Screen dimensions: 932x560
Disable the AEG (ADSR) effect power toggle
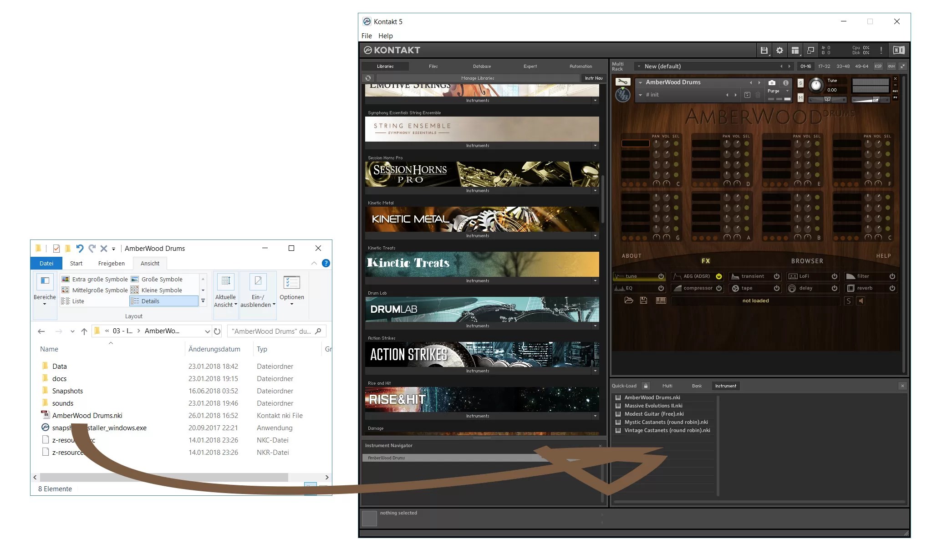719,276
